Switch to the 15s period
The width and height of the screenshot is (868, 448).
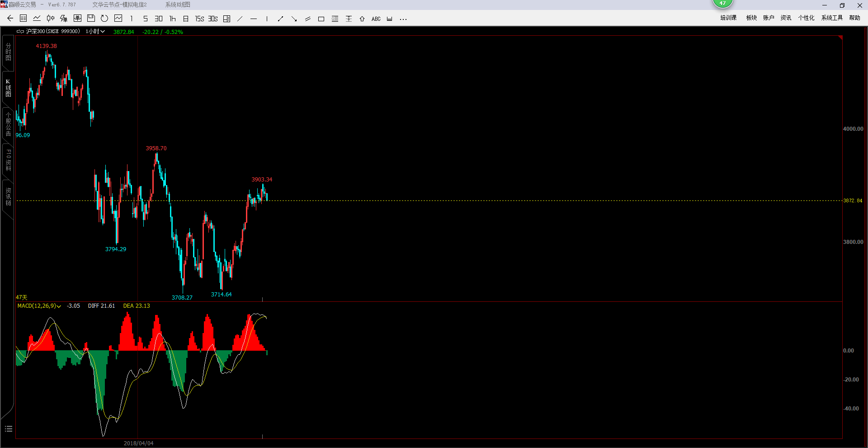coord(199,19)
